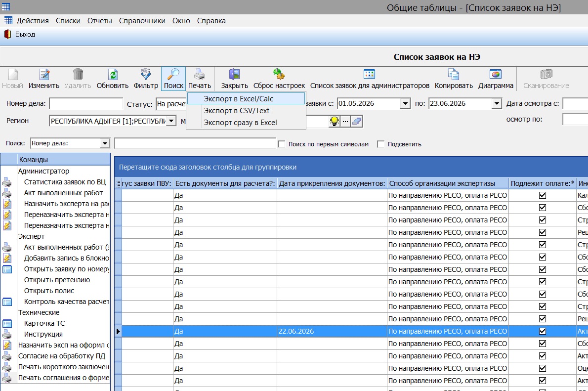Open Список заявок для администраторов
Image resolution: width=588 pixels, height=391 pixels.
click(370, 79)
